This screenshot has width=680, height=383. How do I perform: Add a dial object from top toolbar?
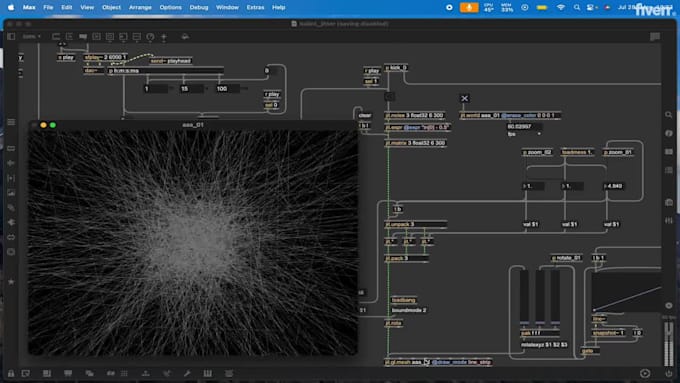point(150,36)
